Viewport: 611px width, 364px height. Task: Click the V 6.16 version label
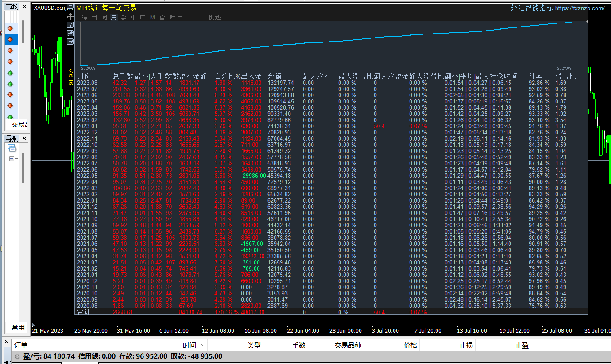point(70,77)
